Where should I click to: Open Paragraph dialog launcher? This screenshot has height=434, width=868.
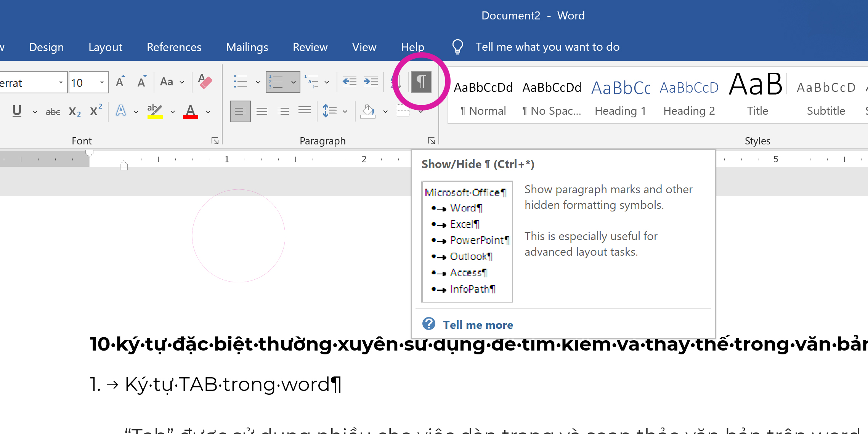432,141
